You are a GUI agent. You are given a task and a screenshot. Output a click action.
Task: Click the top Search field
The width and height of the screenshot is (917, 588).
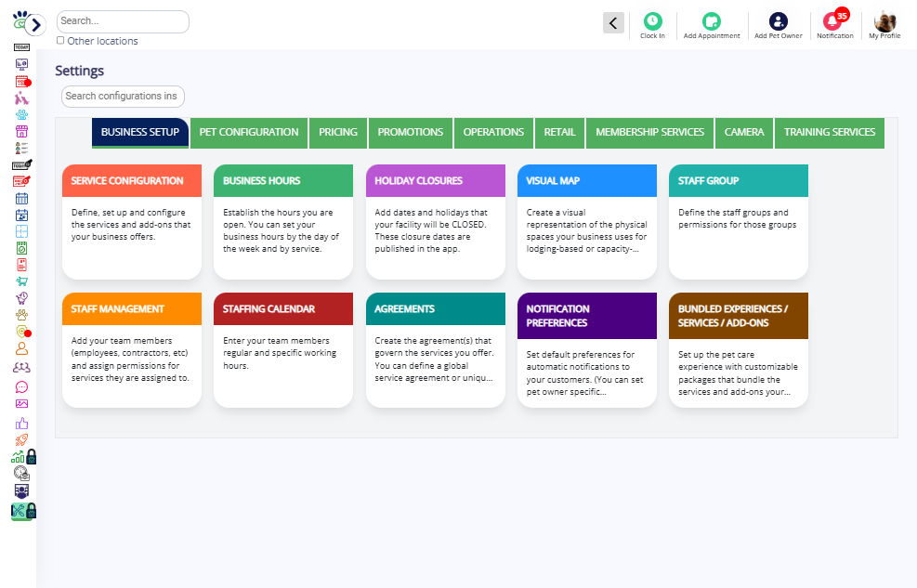[123, 21]
